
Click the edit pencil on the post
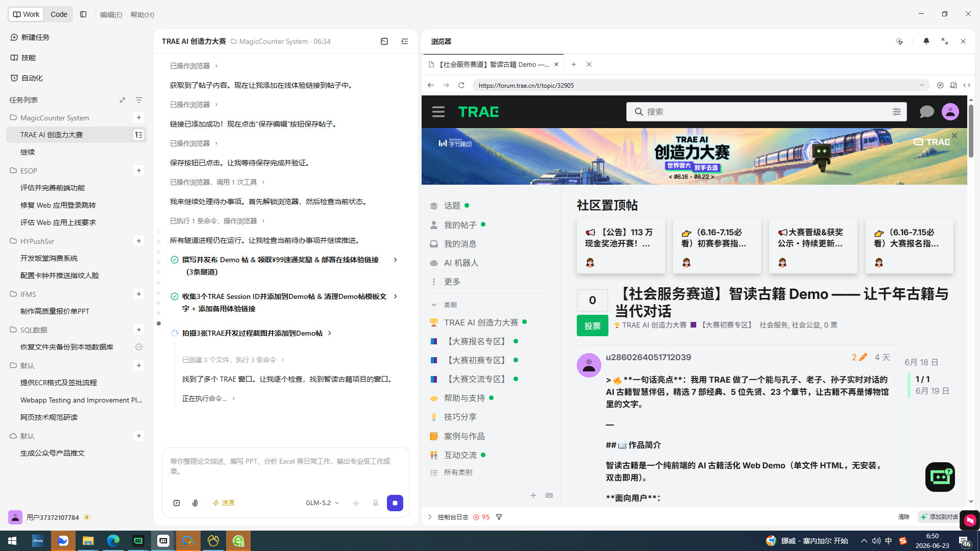(863, 357)
